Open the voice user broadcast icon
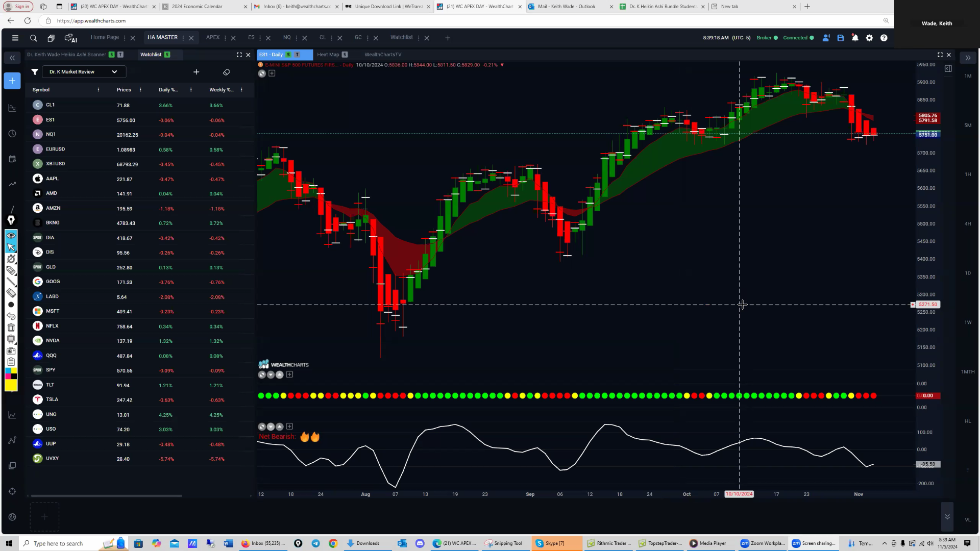980x551 pixels. pyautogui.click(x=826, y=38)
